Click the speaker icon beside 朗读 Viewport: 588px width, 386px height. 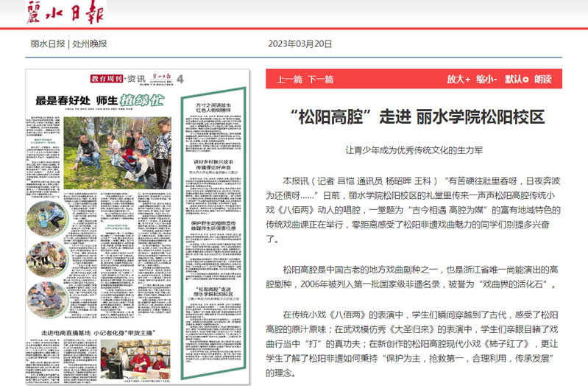[x=527, y=80]
